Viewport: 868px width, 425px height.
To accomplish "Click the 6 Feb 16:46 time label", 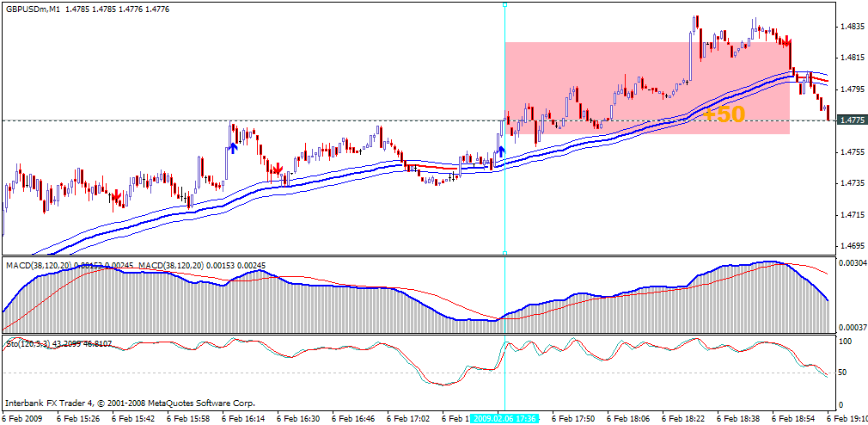I will click(354, 419).
